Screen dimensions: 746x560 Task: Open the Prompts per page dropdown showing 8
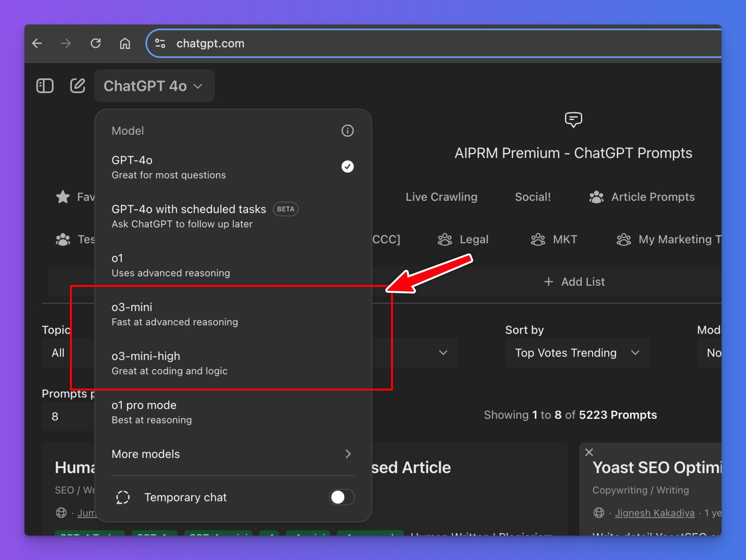click(x=68, y=416)
